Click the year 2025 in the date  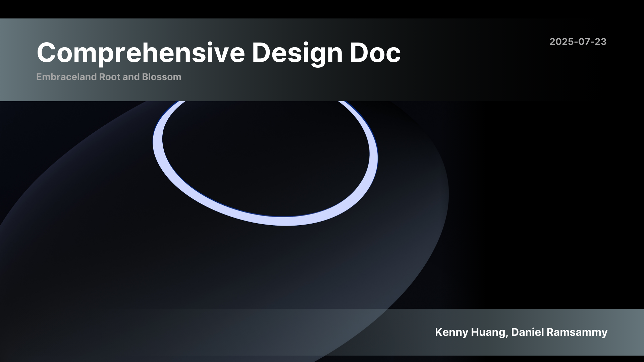pos(560,43)
